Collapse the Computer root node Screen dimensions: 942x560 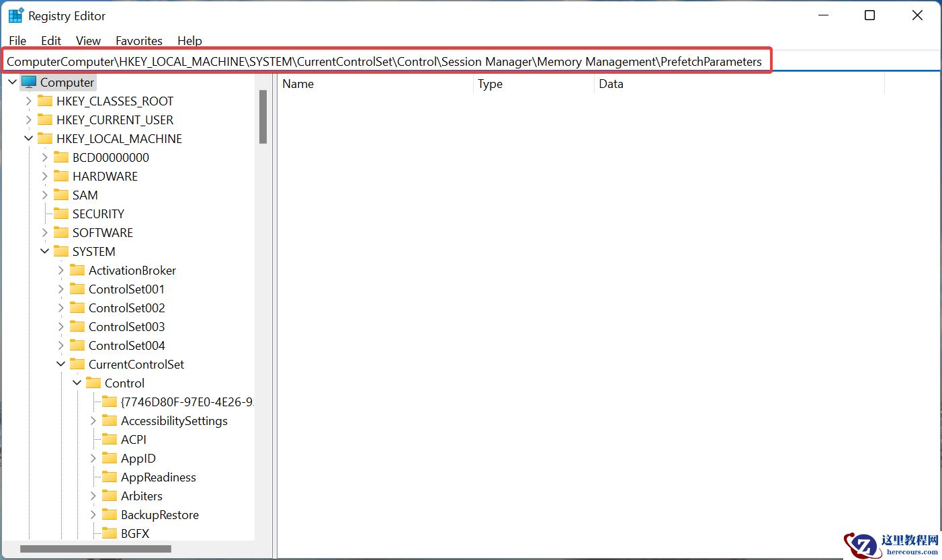[12, 82]
